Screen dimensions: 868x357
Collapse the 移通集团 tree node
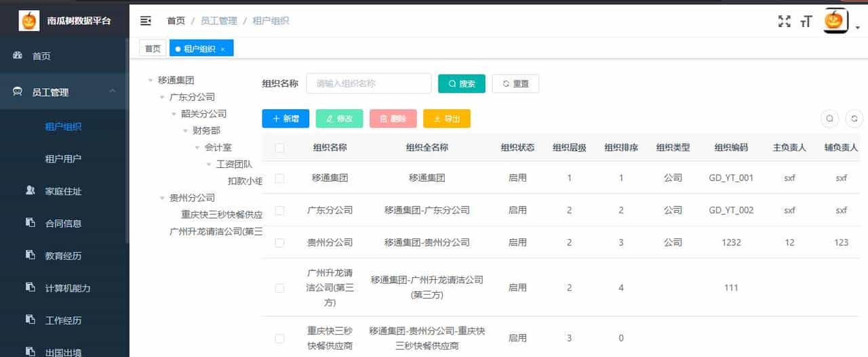(x=150, y=80)
